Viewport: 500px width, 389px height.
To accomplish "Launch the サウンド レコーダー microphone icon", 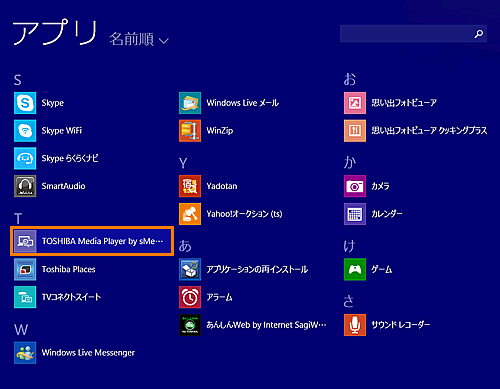I will (x=355, y=325).
